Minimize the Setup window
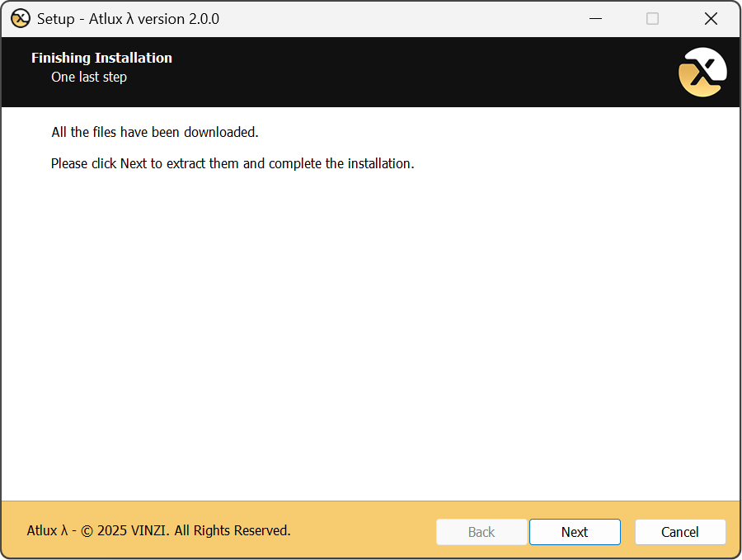Viewport: 742px width, 560px height. click(594, 18)
